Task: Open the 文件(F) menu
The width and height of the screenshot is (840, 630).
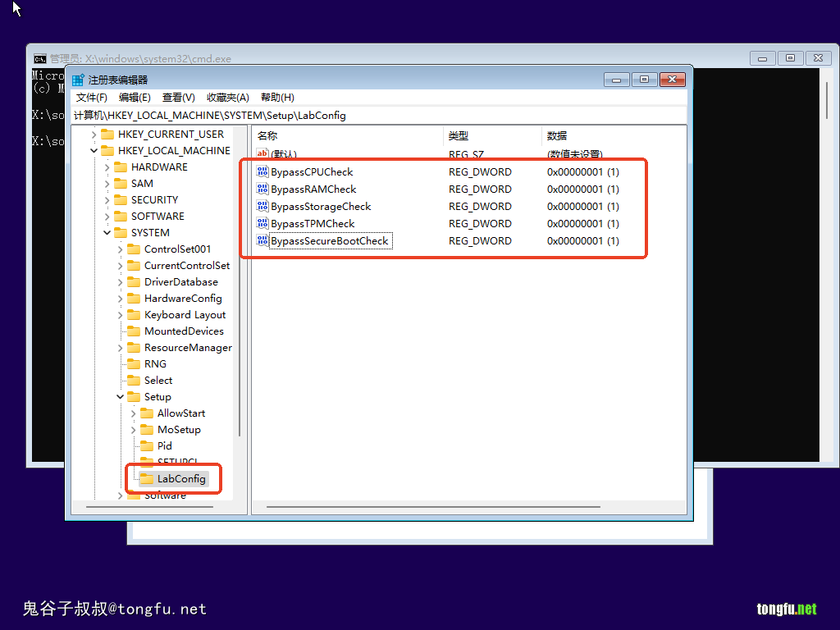Action: coord(91,98)
